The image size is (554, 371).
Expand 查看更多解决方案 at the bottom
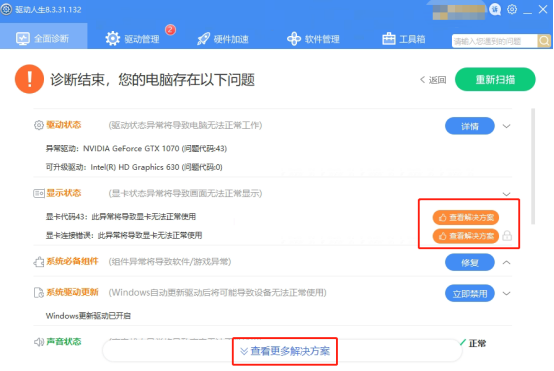(x=285, y=351)
